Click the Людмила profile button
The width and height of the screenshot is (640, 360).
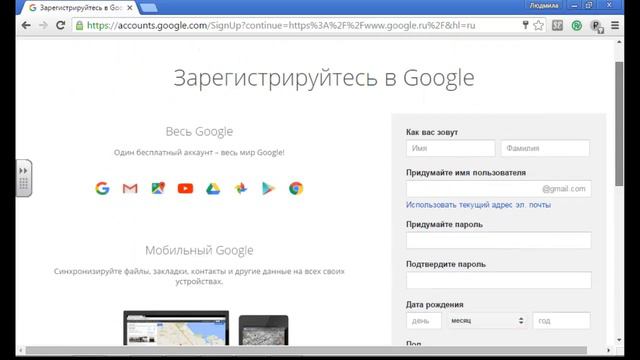pyautogui.click(x=544, y=5)
